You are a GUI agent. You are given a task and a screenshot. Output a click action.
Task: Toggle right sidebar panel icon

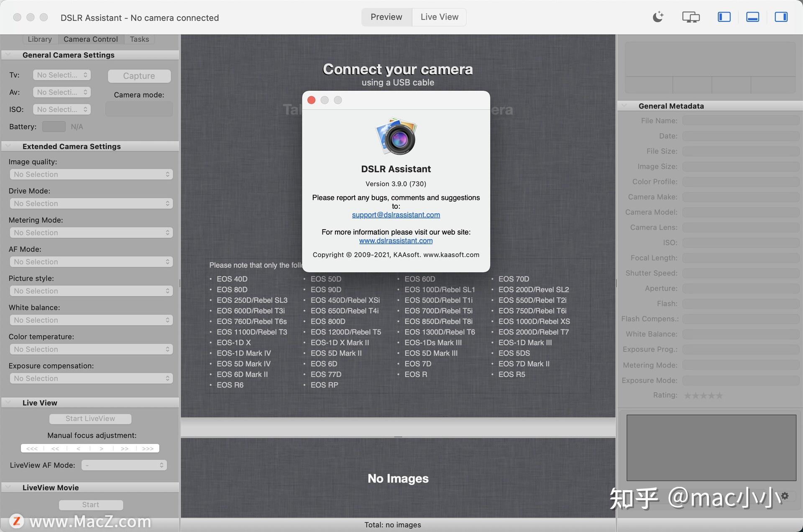click(x=781, y=17)
